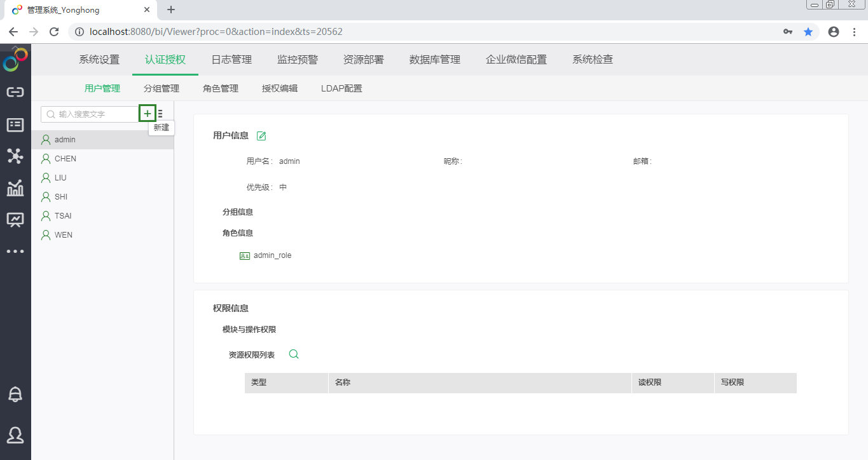Switch to 系统设置 top menu
The image size is (868, 460).
coord(99,60)
